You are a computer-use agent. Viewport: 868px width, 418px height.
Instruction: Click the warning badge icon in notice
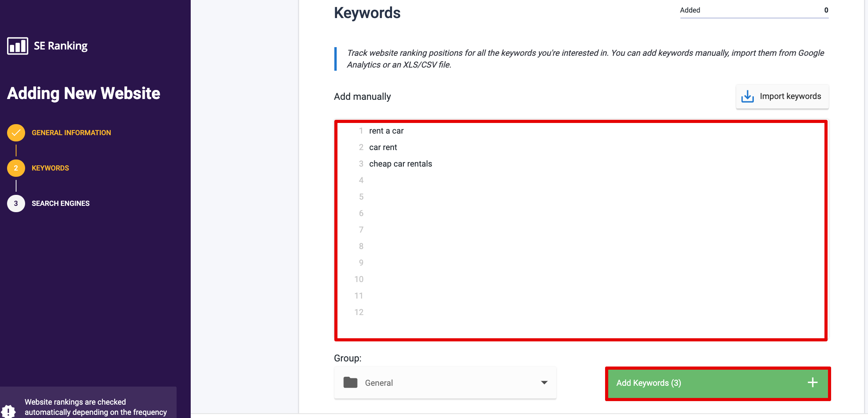(8, 411)
